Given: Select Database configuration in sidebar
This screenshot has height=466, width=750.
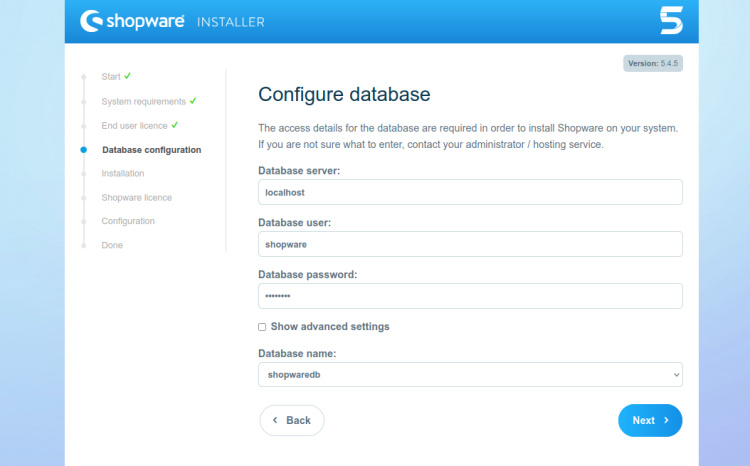Looking at the screenshot, I should click(x=151, y=150).
